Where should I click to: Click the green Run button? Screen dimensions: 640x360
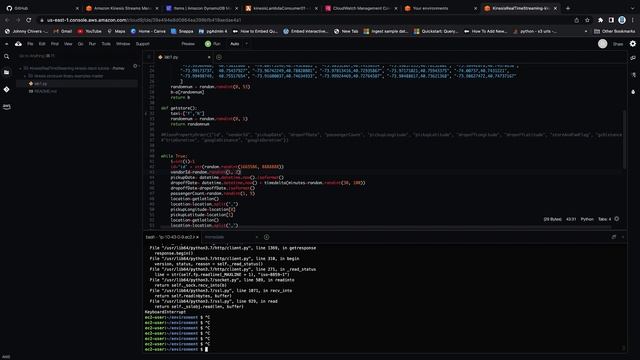(x=213, y=44)
